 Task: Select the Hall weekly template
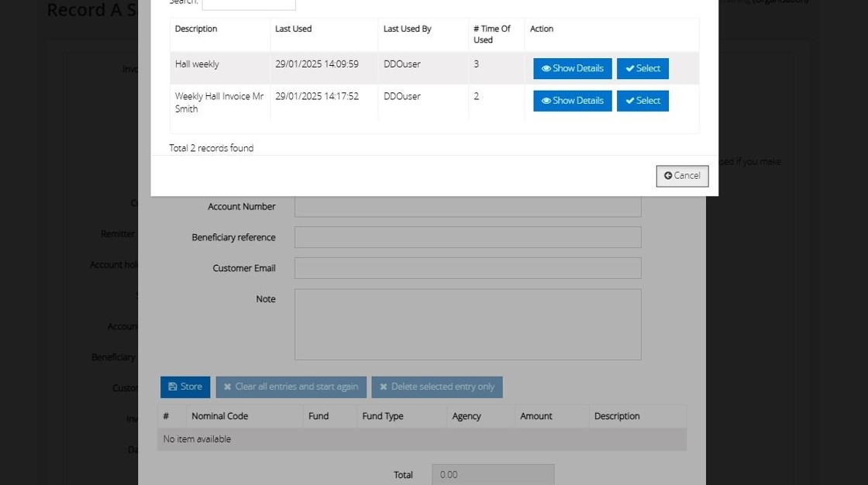coord(642,69)
